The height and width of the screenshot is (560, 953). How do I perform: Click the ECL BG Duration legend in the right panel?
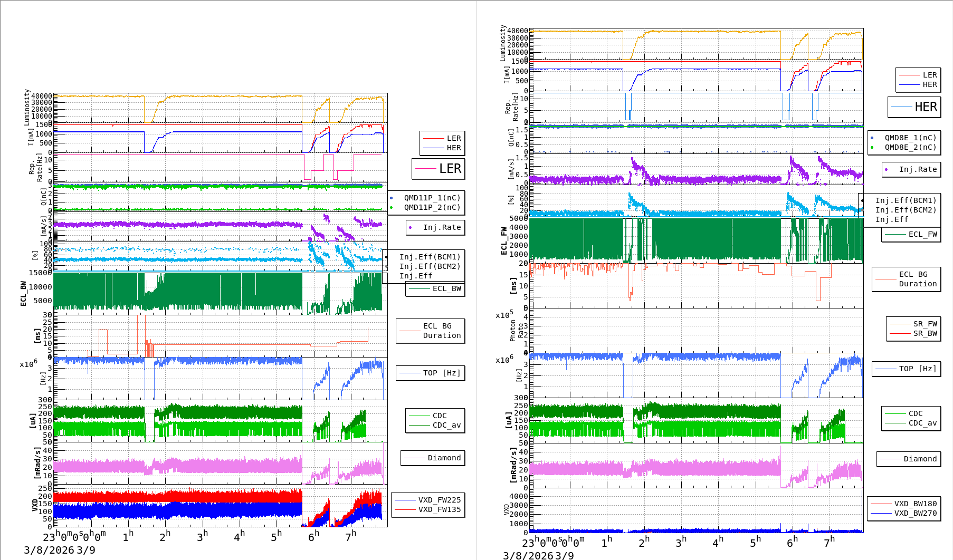coord(917,279)
